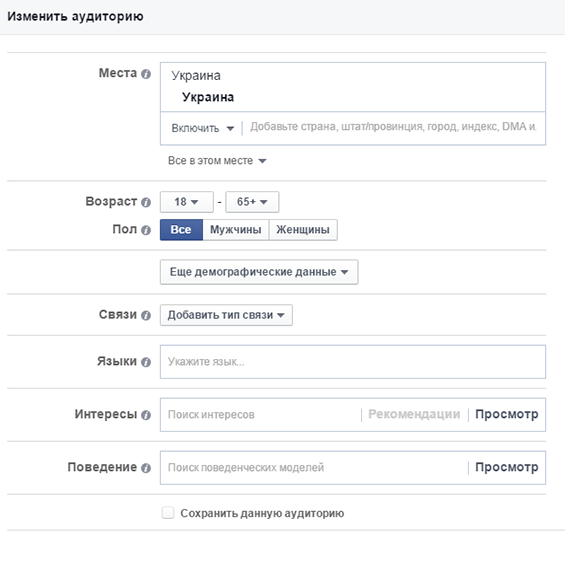Open Все в этом месте dropdown
This screenshot has height=562, width=565.
point(217,161)
